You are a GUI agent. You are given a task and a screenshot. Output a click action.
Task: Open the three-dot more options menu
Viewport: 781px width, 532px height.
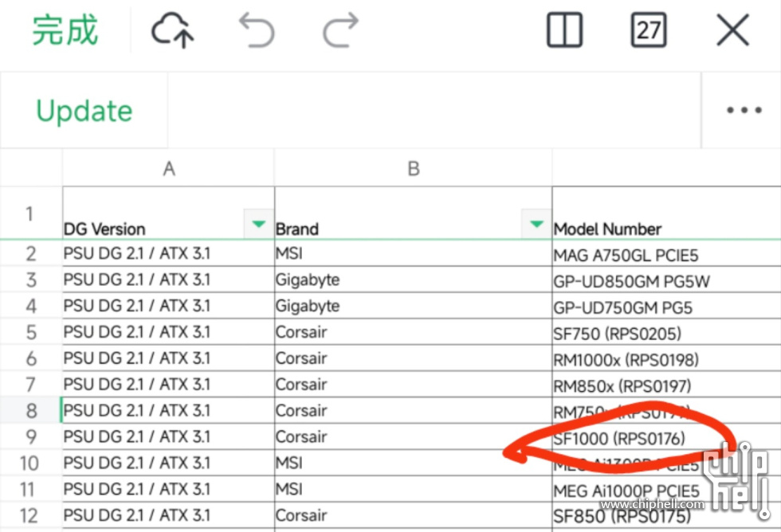point(744,110)
